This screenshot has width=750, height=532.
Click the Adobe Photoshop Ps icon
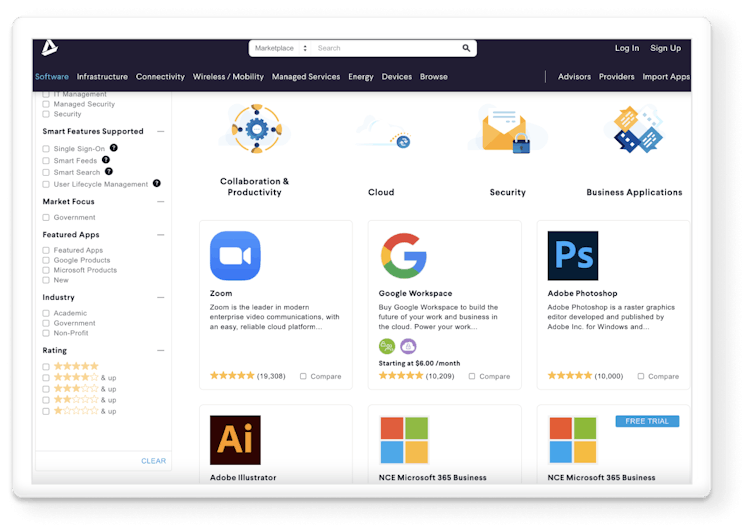[x=573, y=256]
